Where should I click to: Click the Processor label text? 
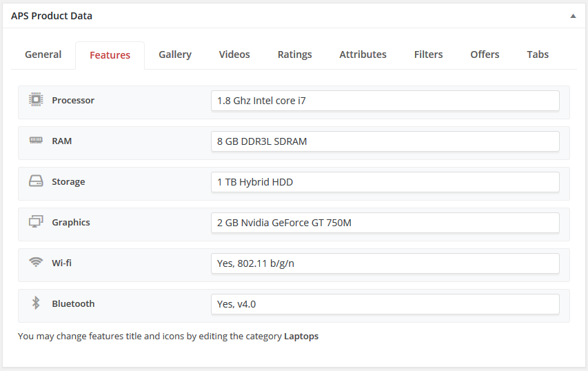pyautogui.click(x=73, y=100)
